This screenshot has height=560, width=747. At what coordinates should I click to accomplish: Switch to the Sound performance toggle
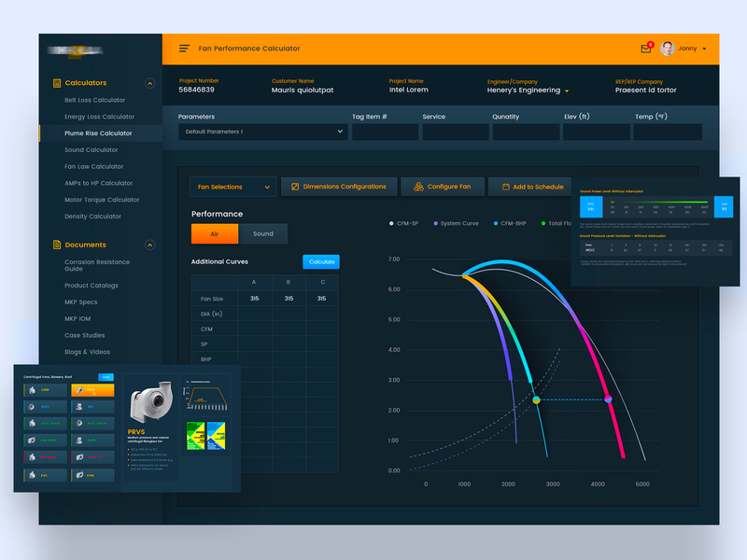coord(262,233)
